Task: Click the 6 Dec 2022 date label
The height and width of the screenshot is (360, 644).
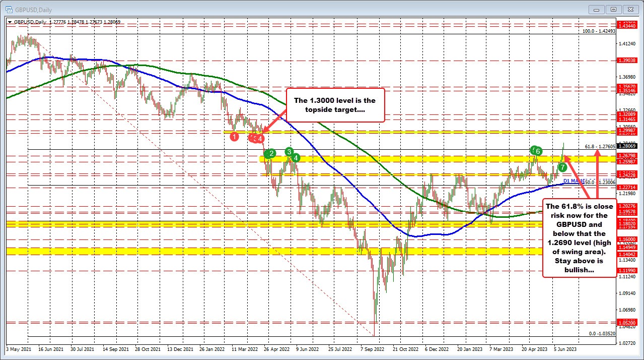Action: (x=438, y=348)
